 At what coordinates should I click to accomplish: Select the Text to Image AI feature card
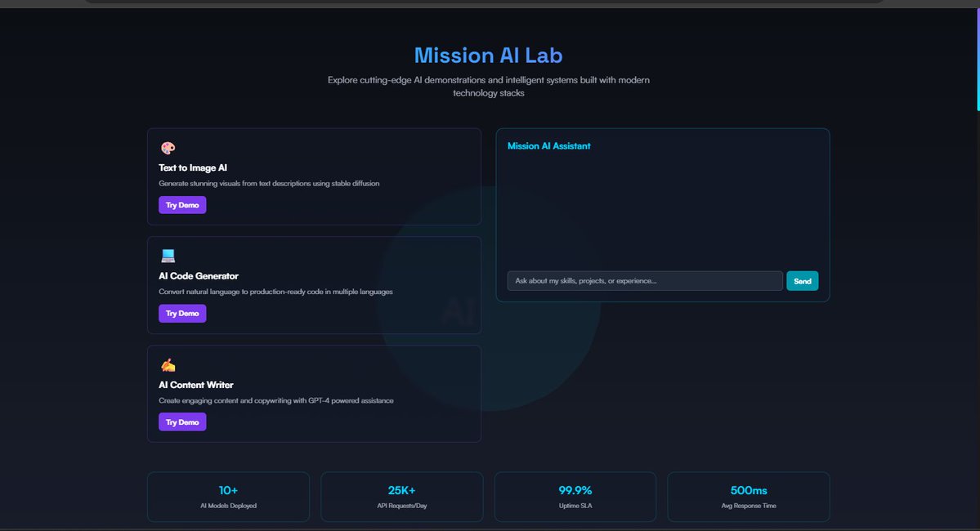click(314, 176)
